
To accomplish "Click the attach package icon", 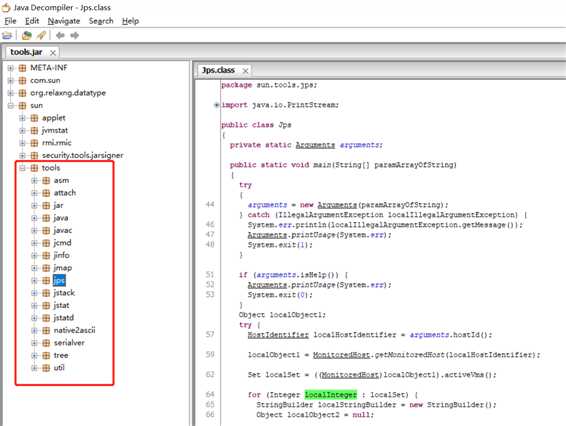I will pos(46,193).
